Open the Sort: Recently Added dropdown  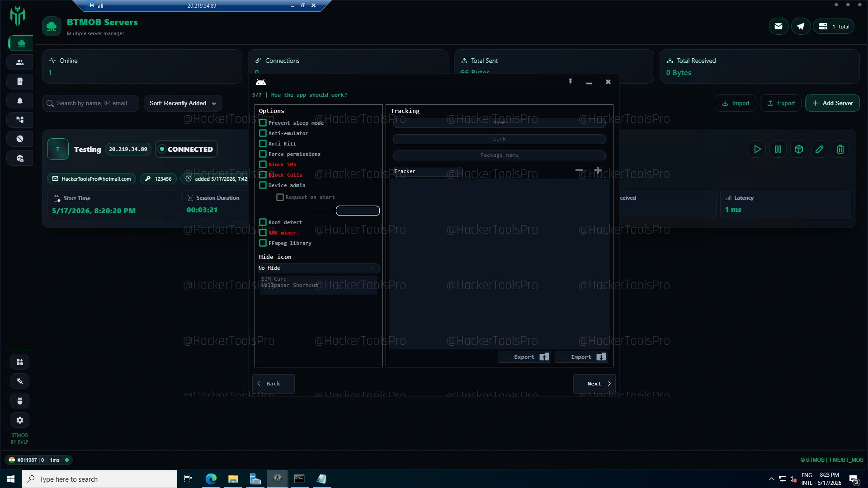183,103
